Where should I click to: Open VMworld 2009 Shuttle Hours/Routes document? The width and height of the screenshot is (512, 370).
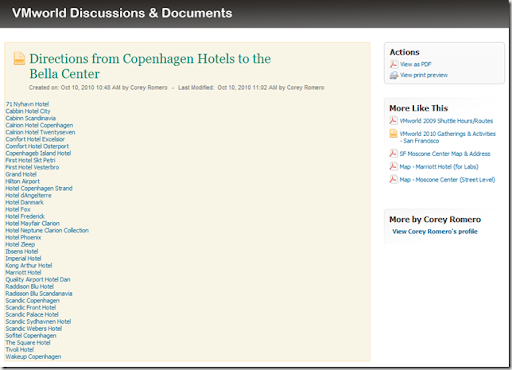[x=446, y=121]
